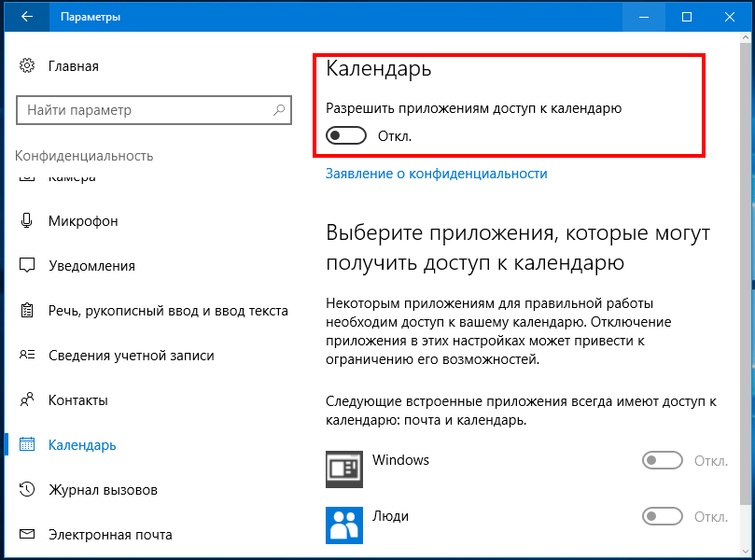Minimize the Параметры window
Viewport: 755px width, 560px height.
pos(644,17)
